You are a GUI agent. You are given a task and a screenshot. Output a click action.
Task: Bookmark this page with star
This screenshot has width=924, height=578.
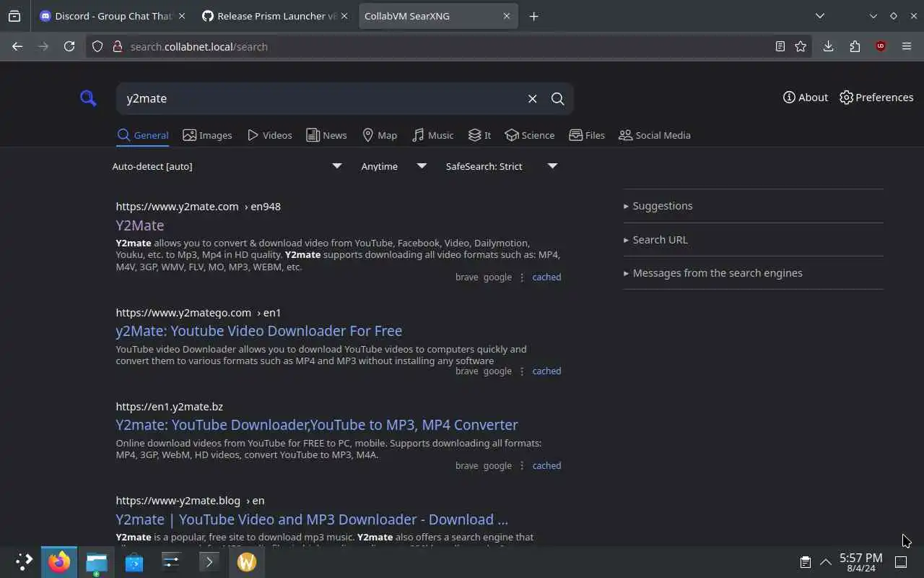[x=801, y=46]
